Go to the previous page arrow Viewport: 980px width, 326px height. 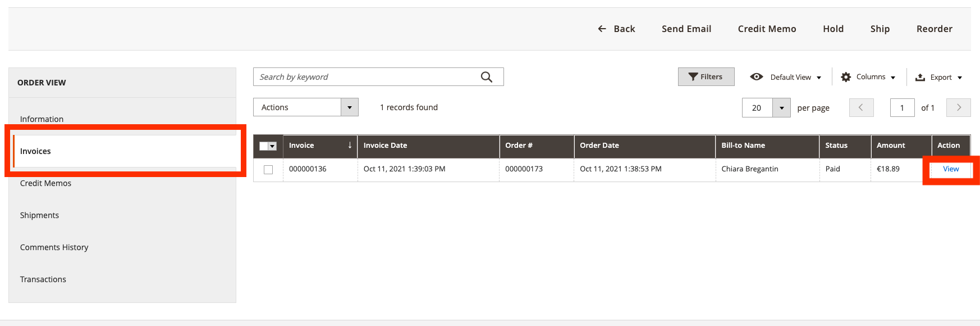coord(861,107)
